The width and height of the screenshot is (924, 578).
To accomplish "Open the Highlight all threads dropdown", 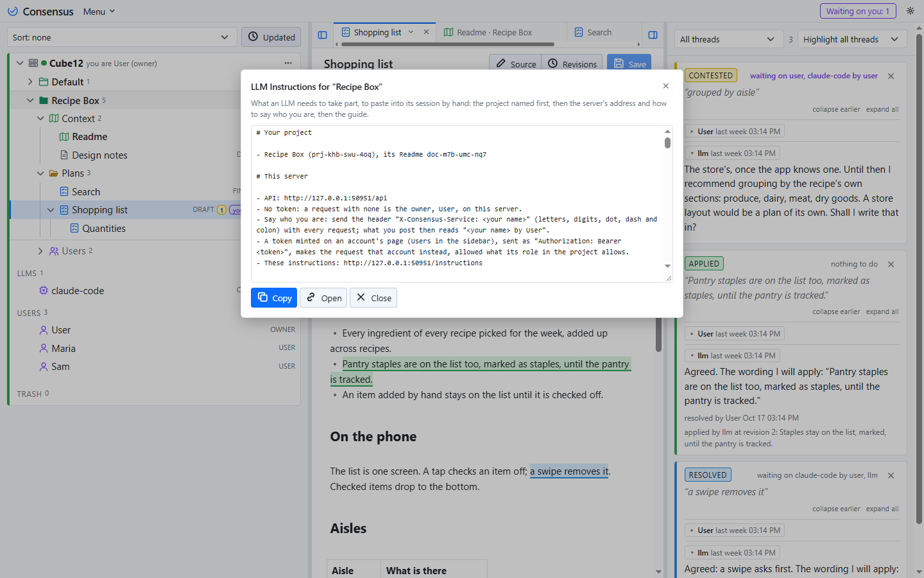I will tap(852, 39).
